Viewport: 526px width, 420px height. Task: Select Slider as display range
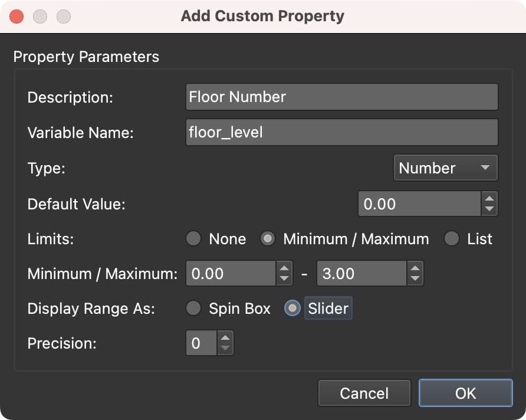[x=292, y=308]
